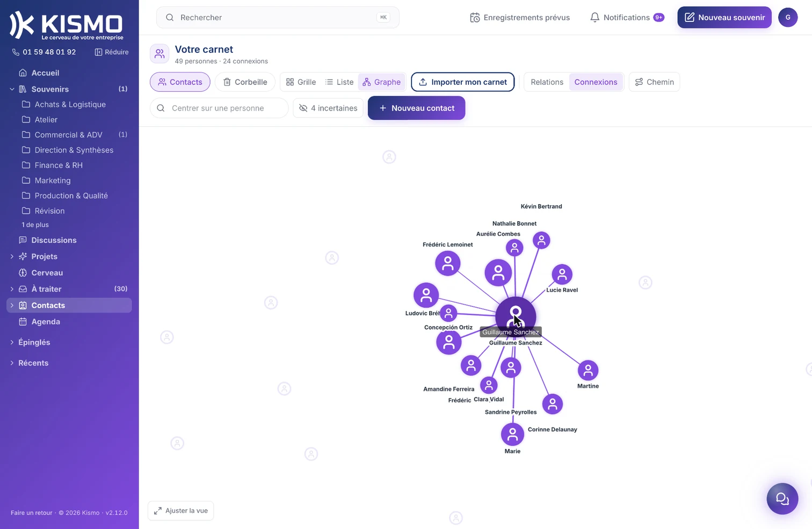Switch graph mode to Relations
Image resolution: width=812 pixels, height=529 pixels.
547,82
